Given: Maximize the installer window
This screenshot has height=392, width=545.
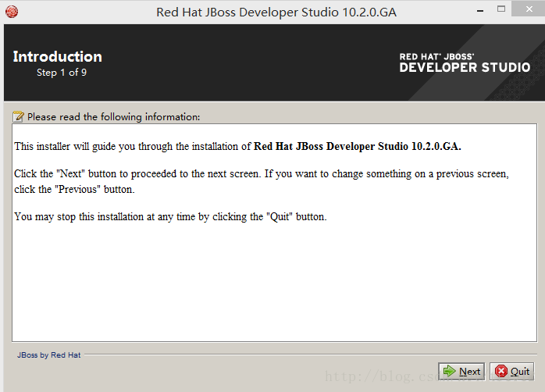Looking at the screenshot, I should click(x=501, y=9).
